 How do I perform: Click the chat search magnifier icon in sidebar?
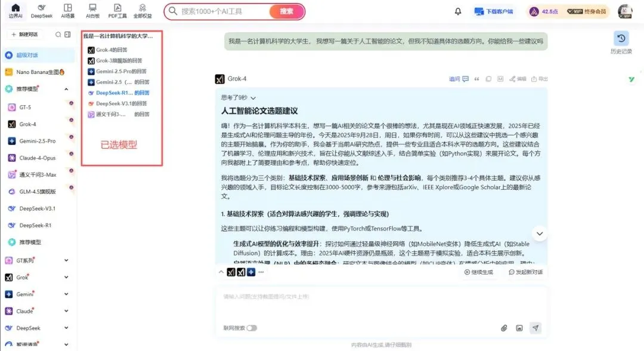point(58,35)
